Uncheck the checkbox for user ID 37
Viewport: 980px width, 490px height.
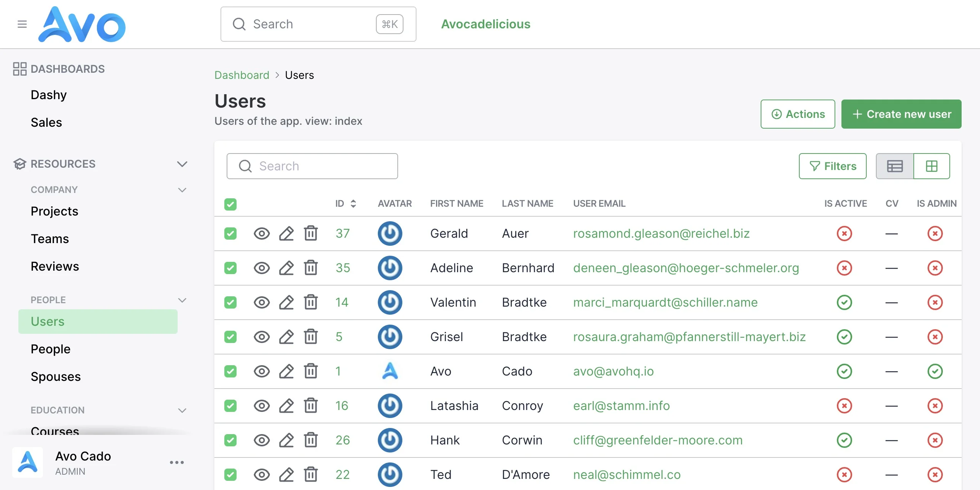[x=230, y=234]
